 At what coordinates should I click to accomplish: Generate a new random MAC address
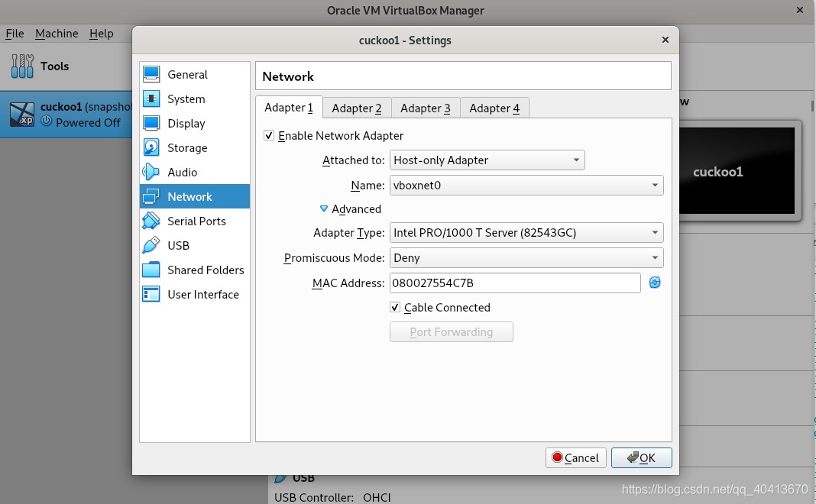tap(655, 283)
